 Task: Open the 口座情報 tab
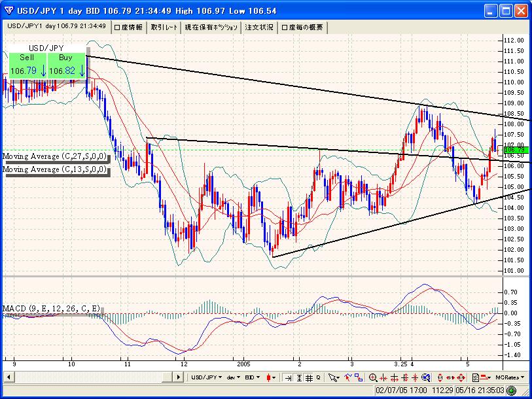[128, 27]
